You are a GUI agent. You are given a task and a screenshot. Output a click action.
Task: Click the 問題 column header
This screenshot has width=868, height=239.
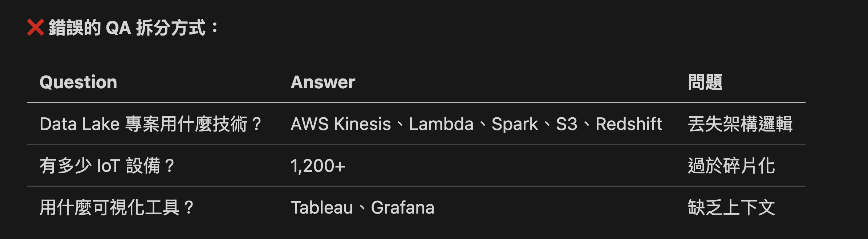pyautogui.click(x=705, y=82)
